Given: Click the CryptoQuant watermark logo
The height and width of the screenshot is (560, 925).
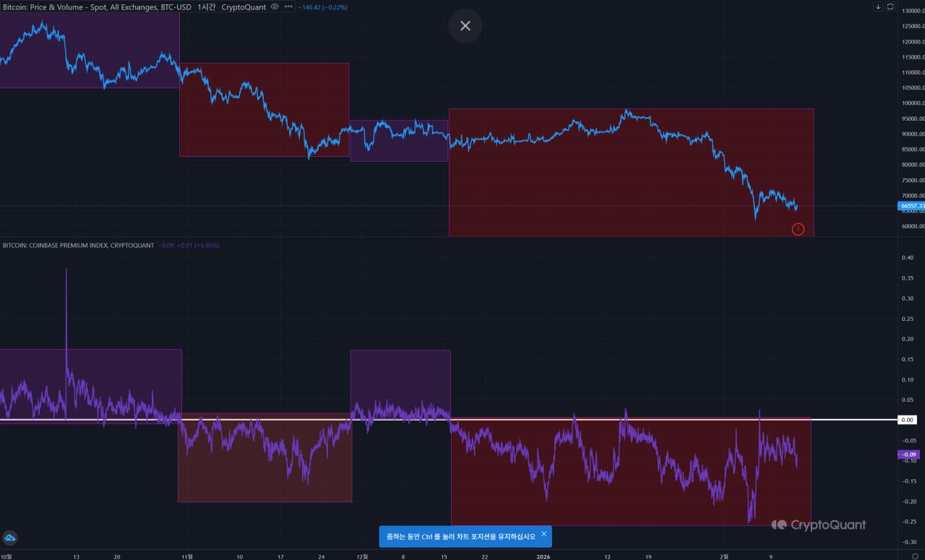Looking at the screenshot, I should 818,525.
